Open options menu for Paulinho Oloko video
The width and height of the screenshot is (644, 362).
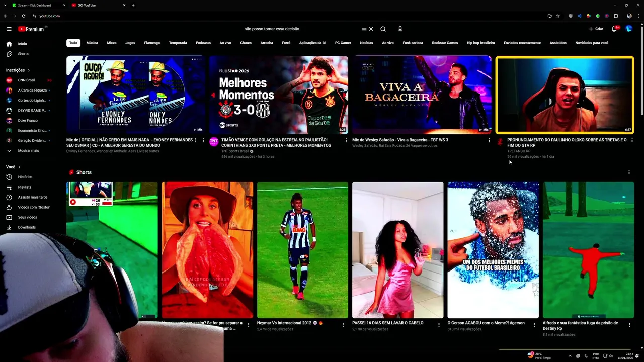(632, 140)
